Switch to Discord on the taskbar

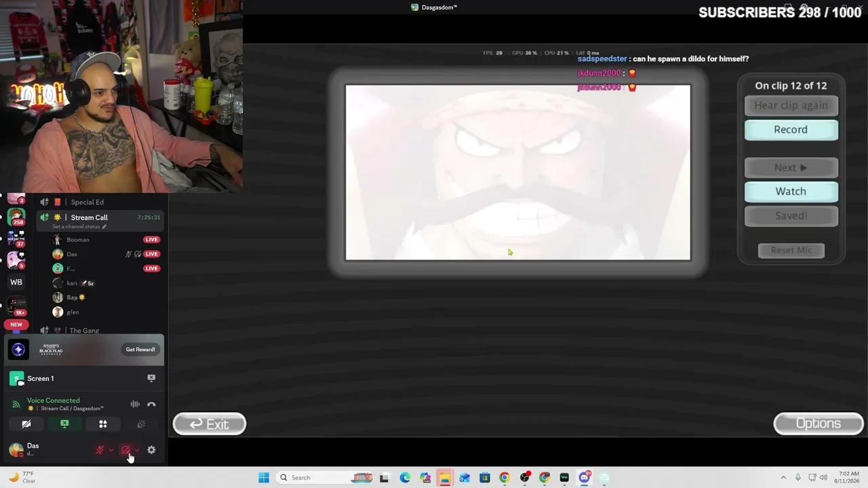(585, 478)
